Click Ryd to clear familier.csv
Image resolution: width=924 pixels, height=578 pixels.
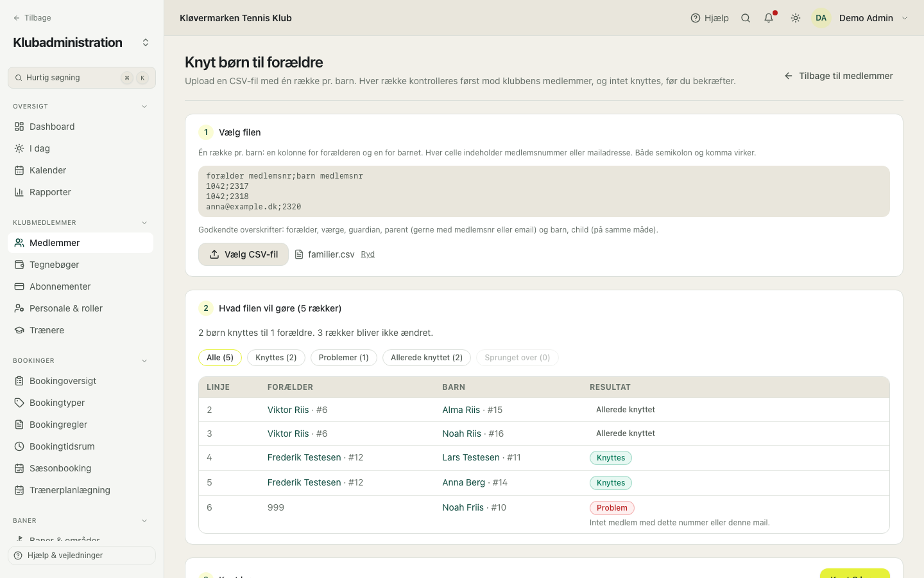coord(368,254)
